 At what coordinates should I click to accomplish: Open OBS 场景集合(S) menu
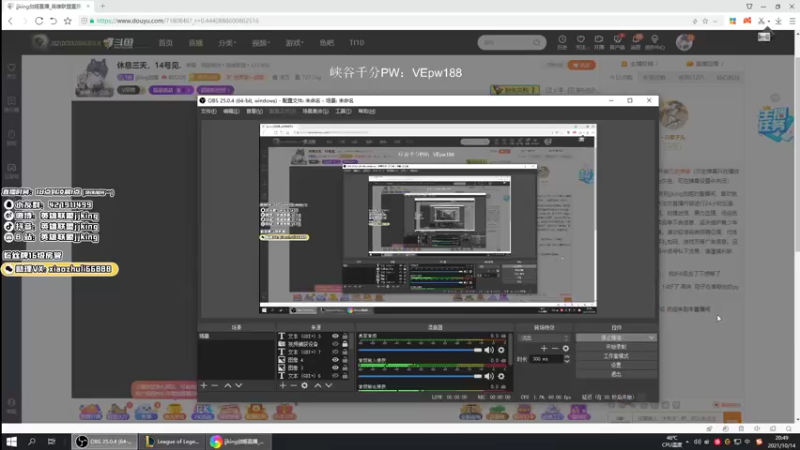(x=315, y=111)
